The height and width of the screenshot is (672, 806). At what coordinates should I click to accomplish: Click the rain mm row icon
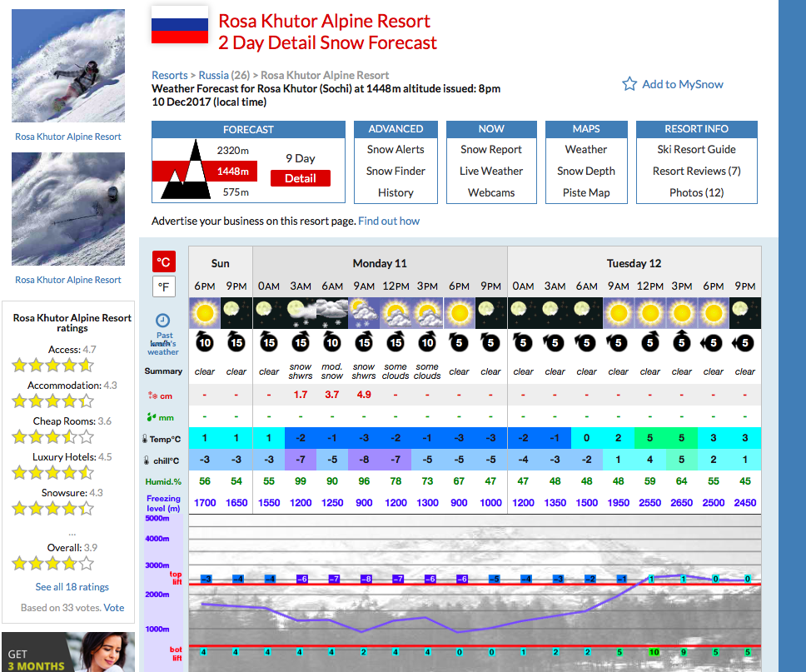pyautogui.click(x=151, y=417)
